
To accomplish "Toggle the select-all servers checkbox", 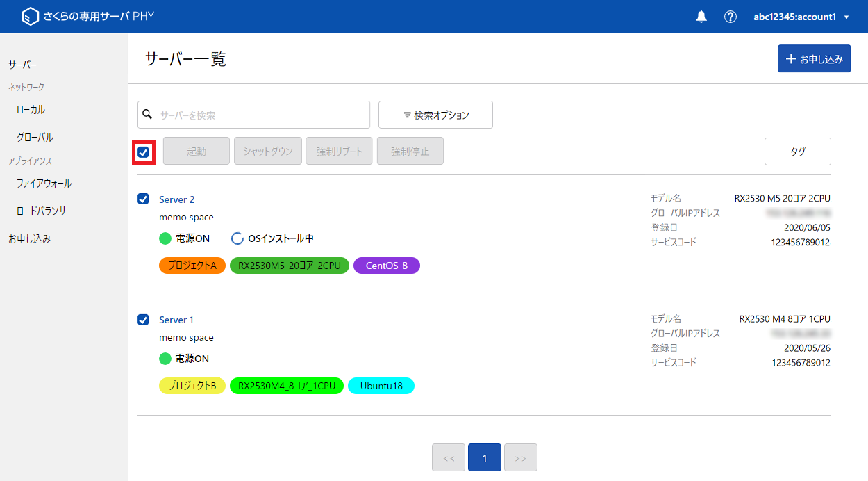I will pos(144,152).
